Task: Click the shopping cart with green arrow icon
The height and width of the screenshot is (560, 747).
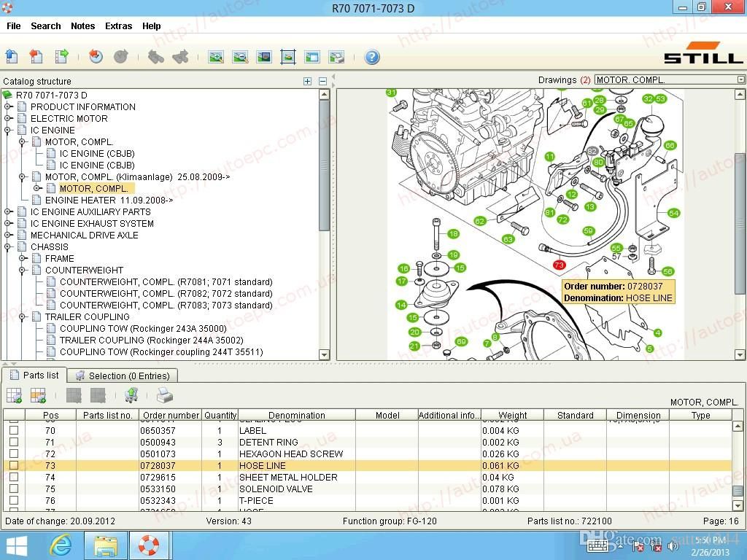Action: [x=131, y=396]
